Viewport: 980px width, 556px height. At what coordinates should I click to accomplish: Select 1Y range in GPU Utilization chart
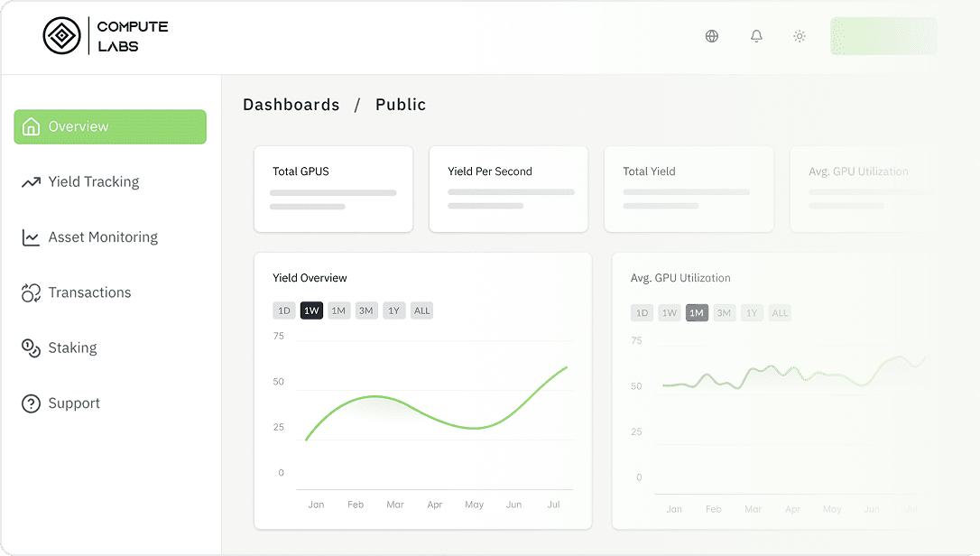click(752, 312)
